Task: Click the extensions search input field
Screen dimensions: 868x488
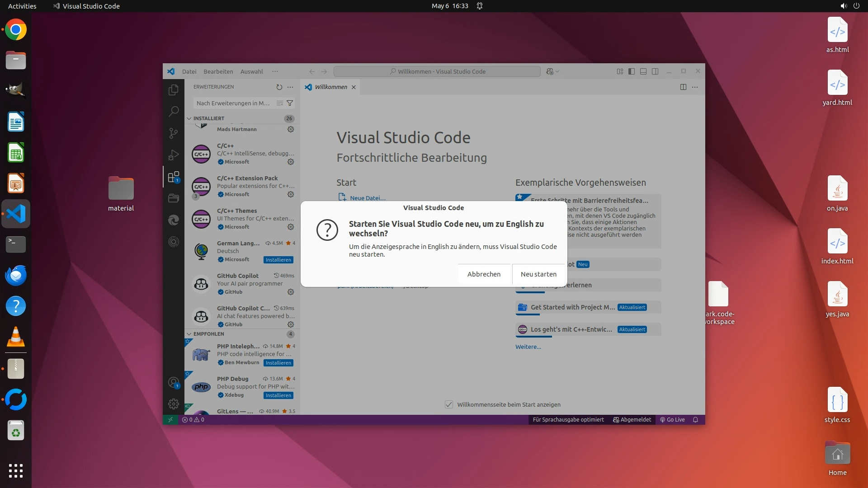Action: [233, 103]
